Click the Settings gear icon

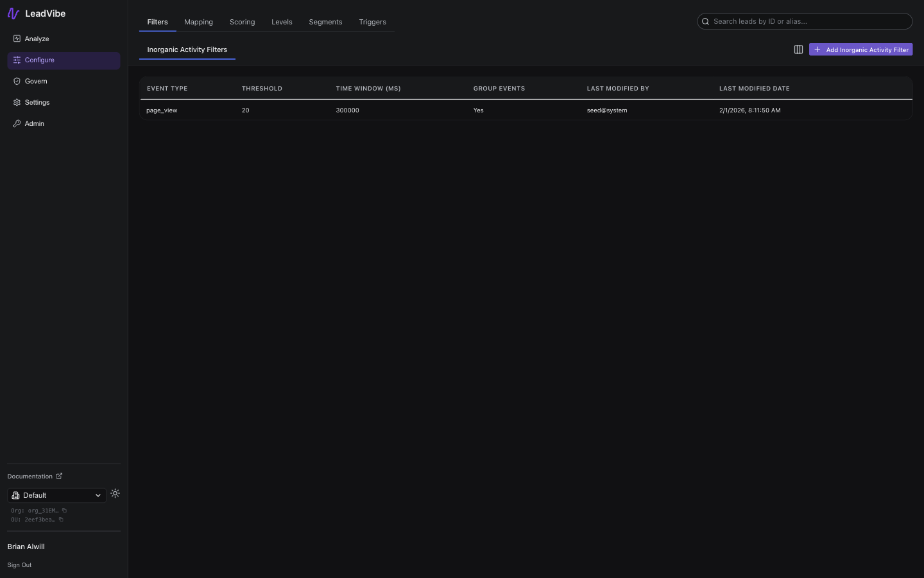tap(17, 102)
